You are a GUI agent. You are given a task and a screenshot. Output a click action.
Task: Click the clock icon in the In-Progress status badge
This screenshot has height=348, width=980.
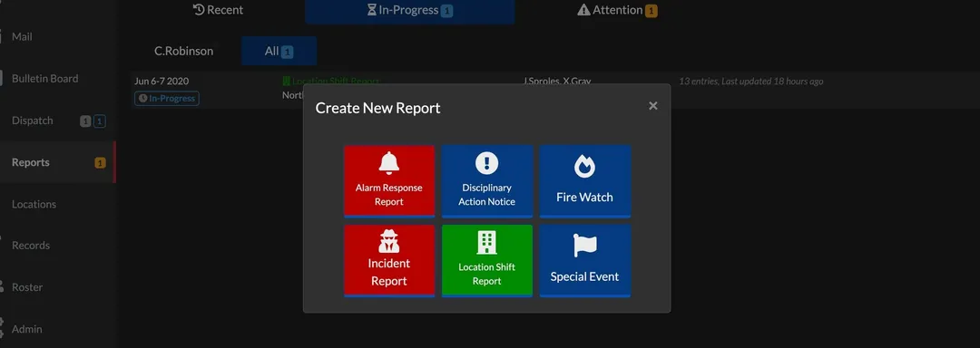click(142, 98)
